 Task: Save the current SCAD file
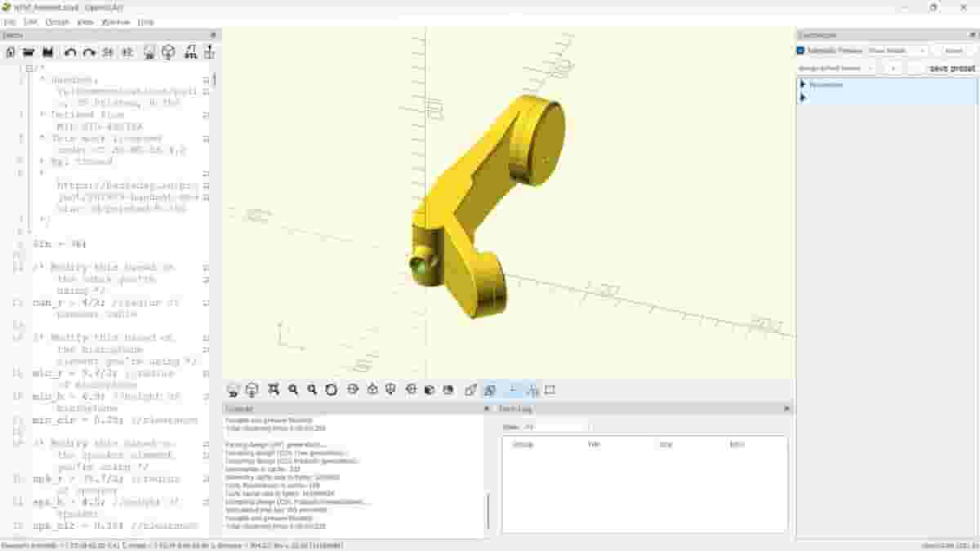47,52
